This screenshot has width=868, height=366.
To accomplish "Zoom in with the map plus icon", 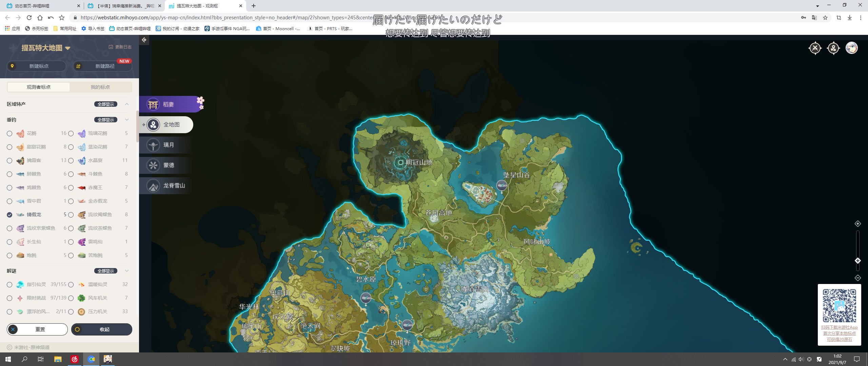I will 858,224.
